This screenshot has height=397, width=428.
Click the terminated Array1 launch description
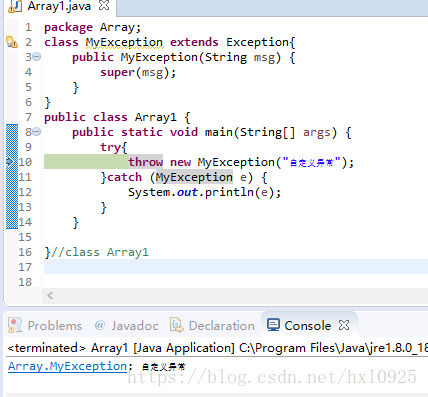[x=218, y=348]
